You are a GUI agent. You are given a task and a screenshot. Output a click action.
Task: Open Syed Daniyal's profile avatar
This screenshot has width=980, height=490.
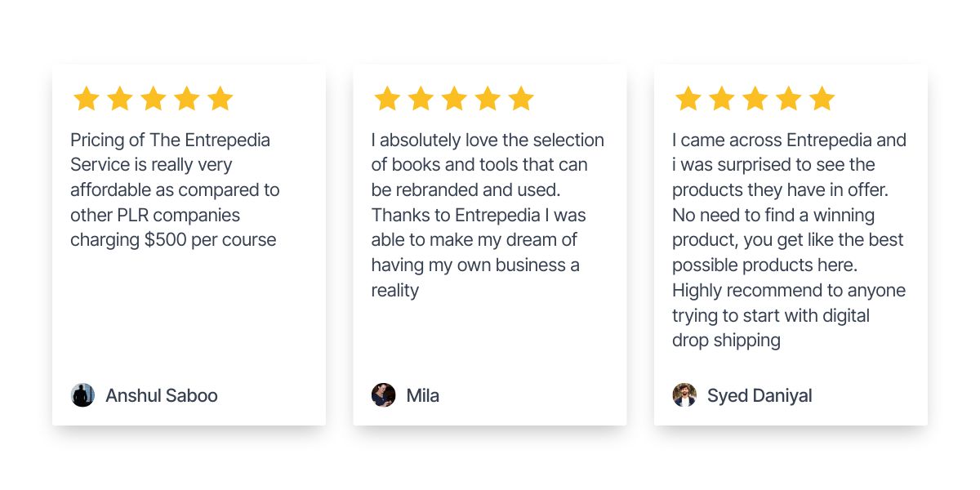tap(684, 395)
